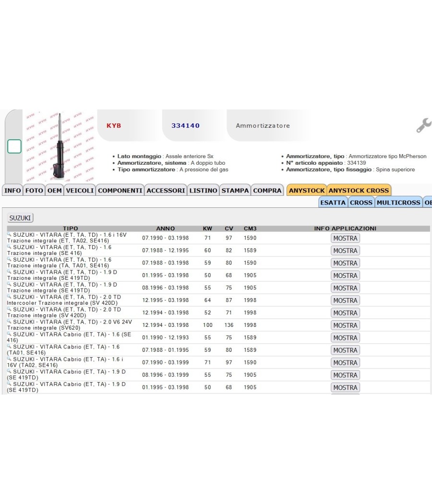Click MOSTRA for Vitara 1.9 D 08.1996 - 03.1998
The height and width of the screenshot is (504, 432).
(345, 288)
